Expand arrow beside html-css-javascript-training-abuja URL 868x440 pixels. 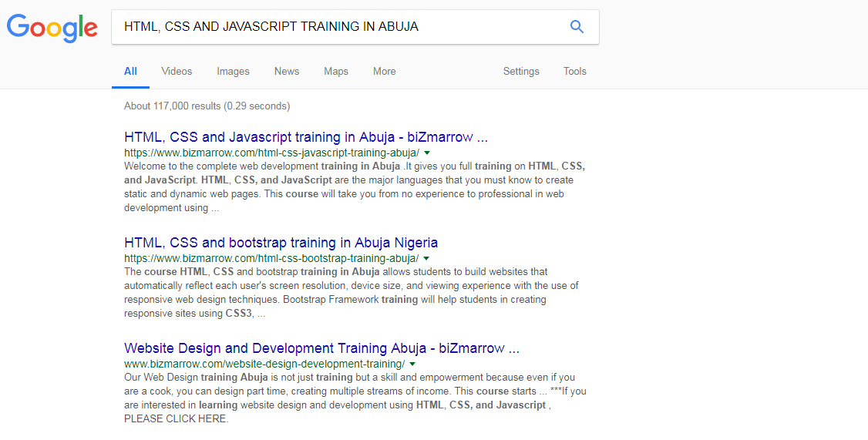coord(427,153)
